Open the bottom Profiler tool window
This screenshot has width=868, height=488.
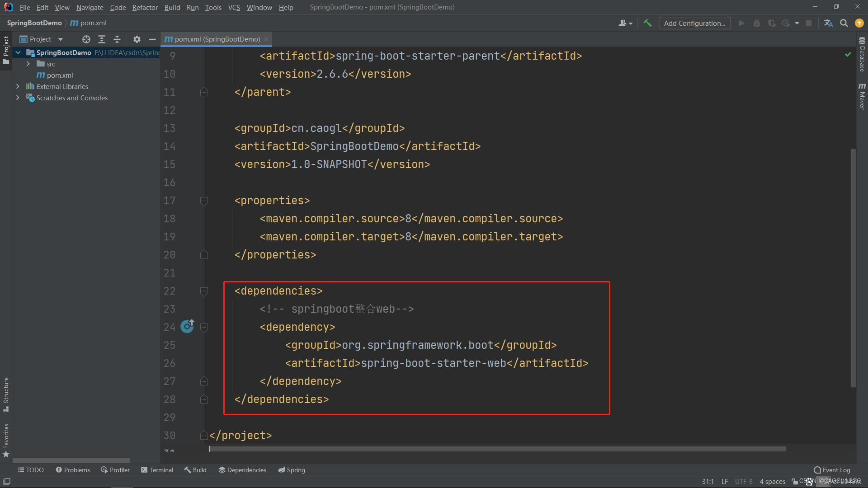(115, 470)
